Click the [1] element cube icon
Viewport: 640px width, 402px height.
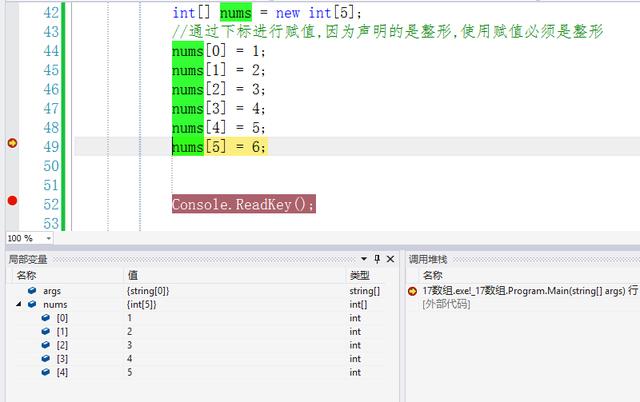46,331
